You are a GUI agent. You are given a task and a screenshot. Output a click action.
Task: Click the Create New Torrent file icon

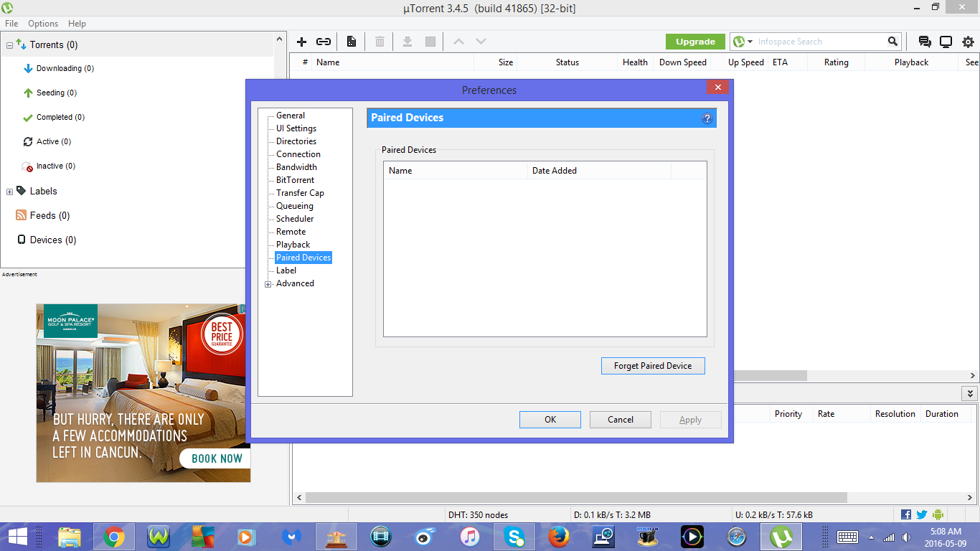(x=352, y=42)
